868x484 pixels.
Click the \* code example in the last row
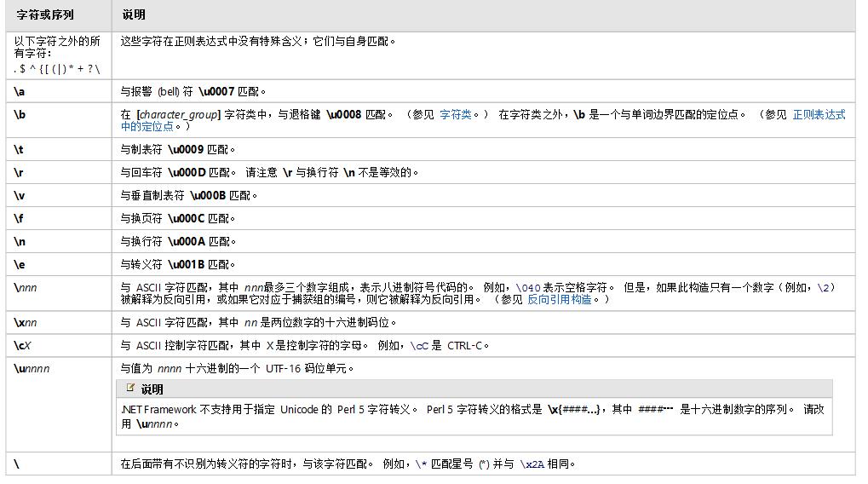click(x=422, y=464)
